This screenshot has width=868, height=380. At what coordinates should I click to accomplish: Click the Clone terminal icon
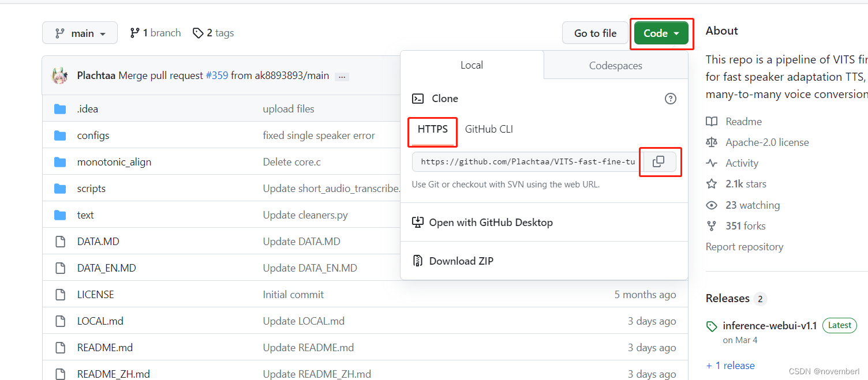[x=418, y=98]
